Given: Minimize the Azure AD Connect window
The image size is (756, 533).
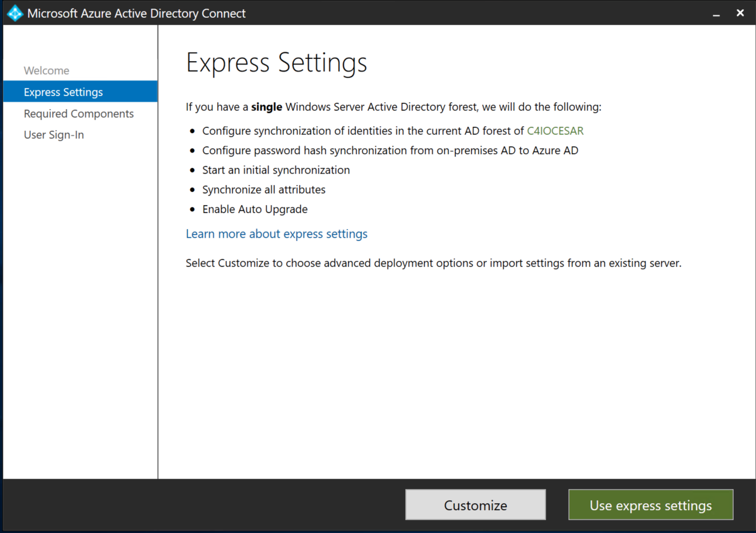Looking at the screenshot, I should coord(716,14).
